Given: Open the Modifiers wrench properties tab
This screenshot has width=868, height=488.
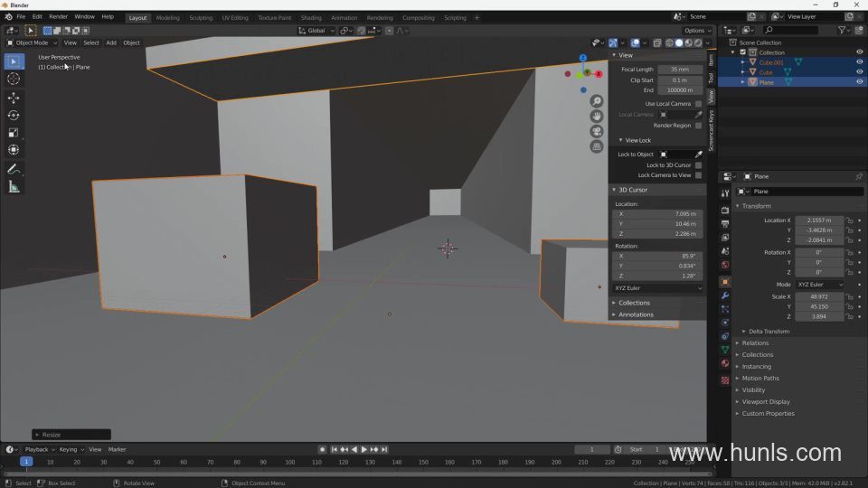Looking at the screenshot, I should coord(725,296).
